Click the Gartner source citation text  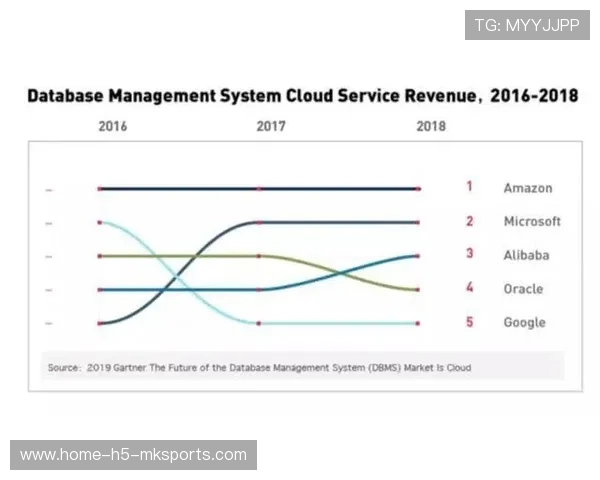(x=259, y=368)
